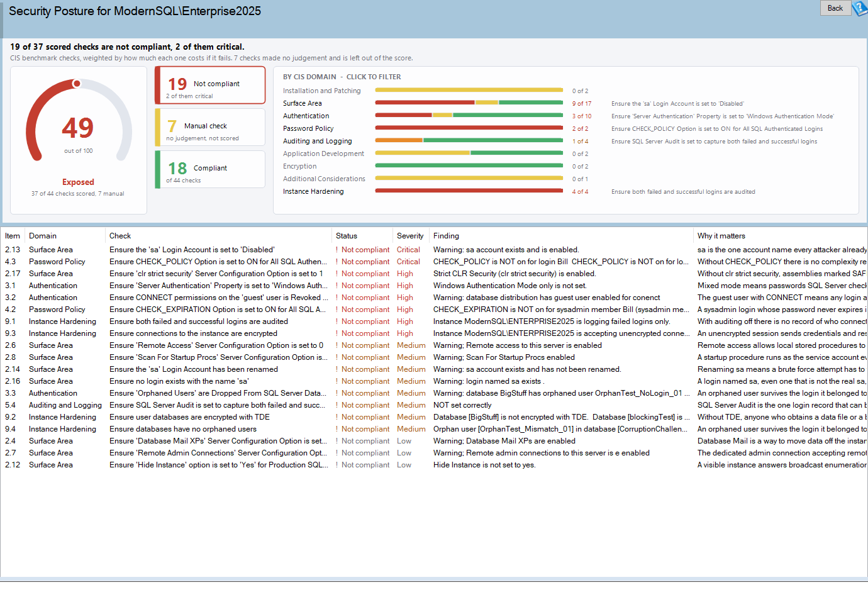Select the '9 of 17' count for Surface Area

pyautogui.click(x=582, y=103)
